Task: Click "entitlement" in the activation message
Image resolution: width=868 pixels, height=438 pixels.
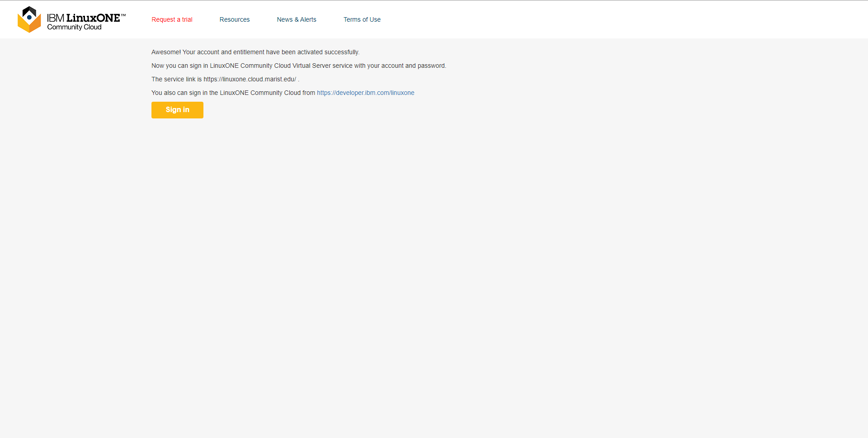Action: (x=249, y=52)
